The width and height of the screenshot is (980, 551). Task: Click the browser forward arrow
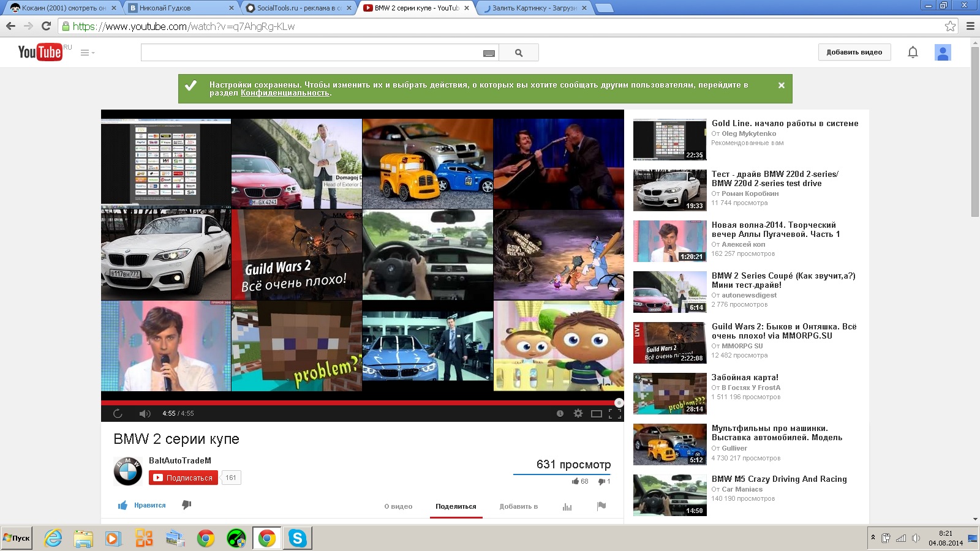click(x=28, y=26)
